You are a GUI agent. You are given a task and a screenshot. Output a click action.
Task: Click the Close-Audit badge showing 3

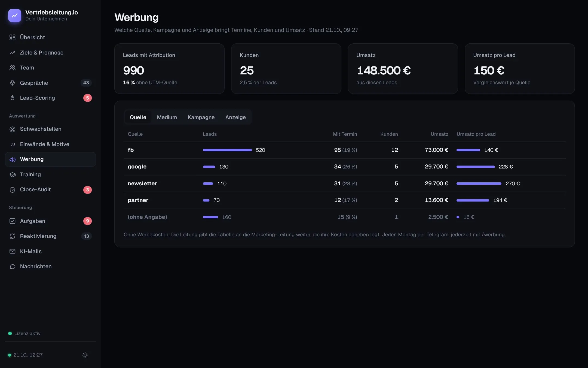(87, 190)
